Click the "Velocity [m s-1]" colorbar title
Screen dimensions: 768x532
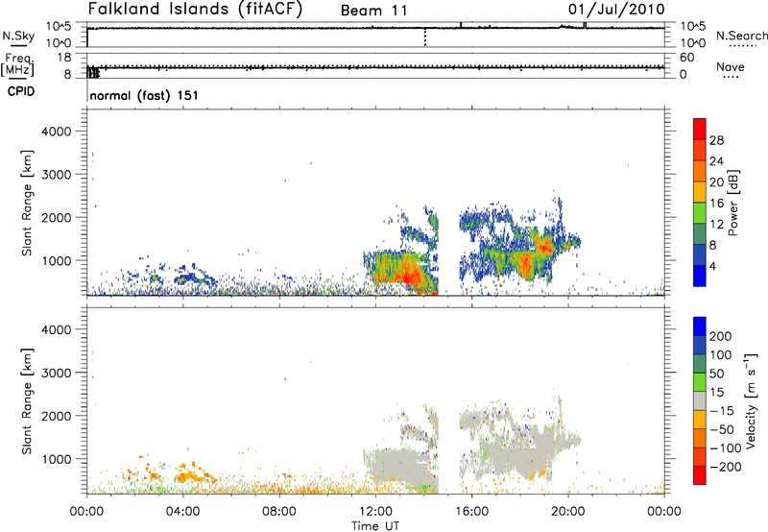[751, 400]
